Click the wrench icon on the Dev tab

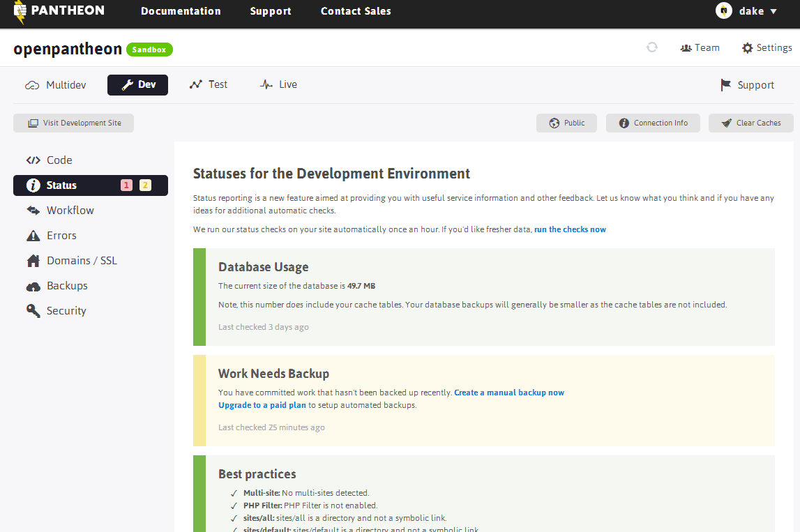coord(128,84)
